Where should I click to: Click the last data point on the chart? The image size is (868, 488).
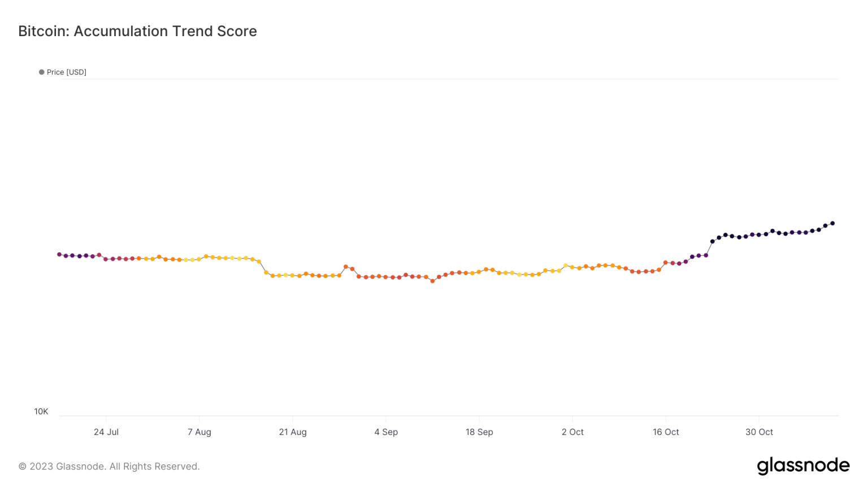click(832, 224)
